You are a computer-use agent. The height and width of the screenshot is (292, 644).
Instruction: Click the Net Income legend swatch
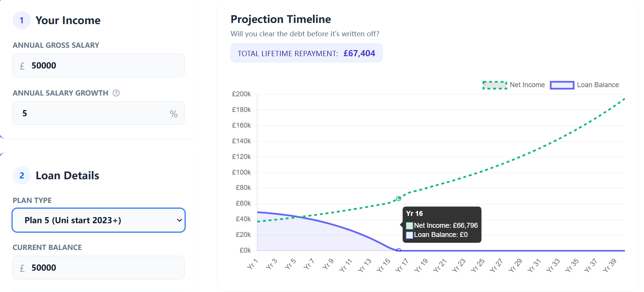pyautogui.click(x=495, y=85)
